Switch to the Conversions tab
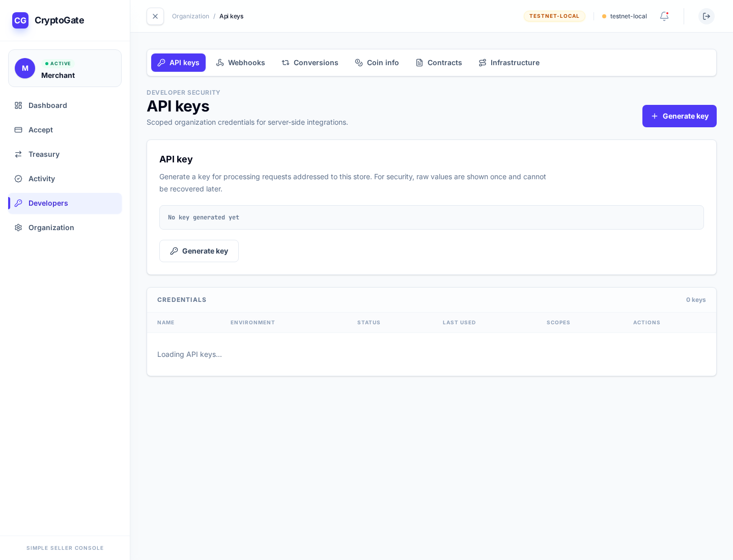The image size is (733, 560). 310,63
